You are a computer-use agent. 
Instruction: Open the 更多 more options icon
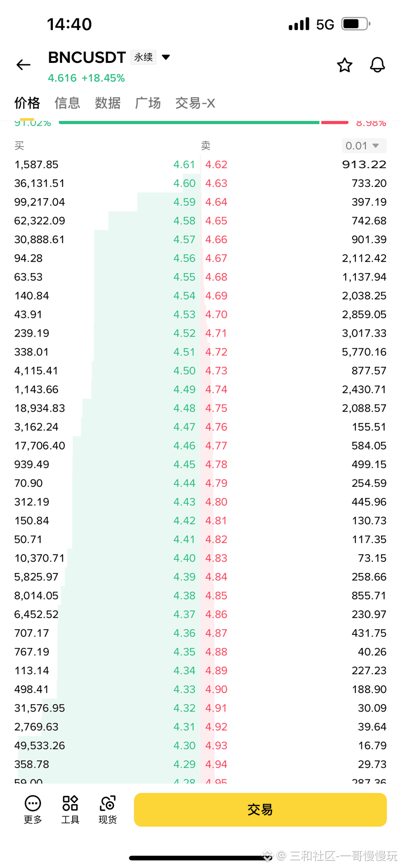[x=33, y=809]
